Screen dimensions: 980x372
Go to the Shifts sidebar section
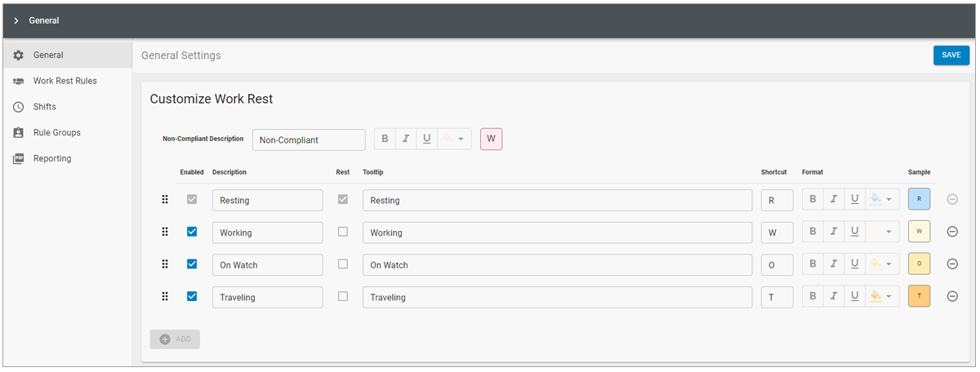click(x=44, y=107)
